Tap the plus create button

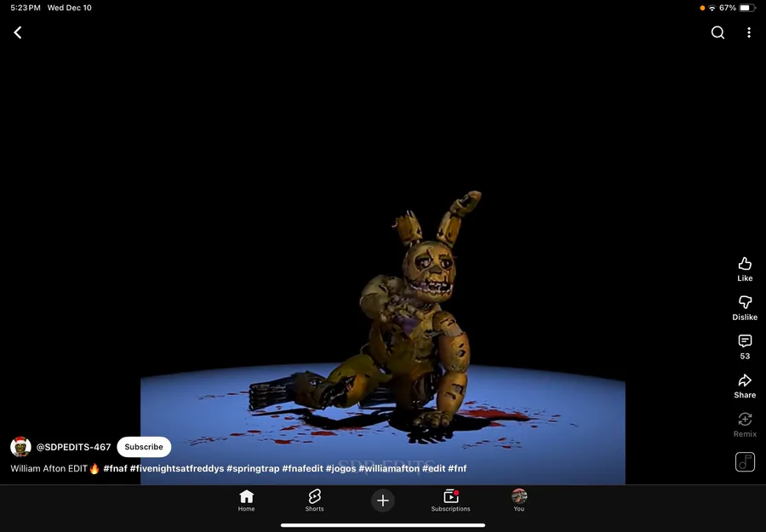[383, 501]
